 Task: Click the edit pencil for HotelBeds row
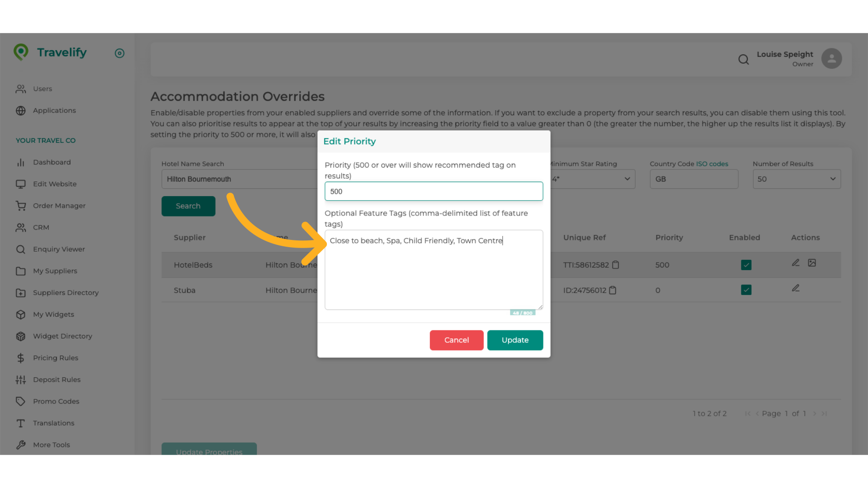796,263
